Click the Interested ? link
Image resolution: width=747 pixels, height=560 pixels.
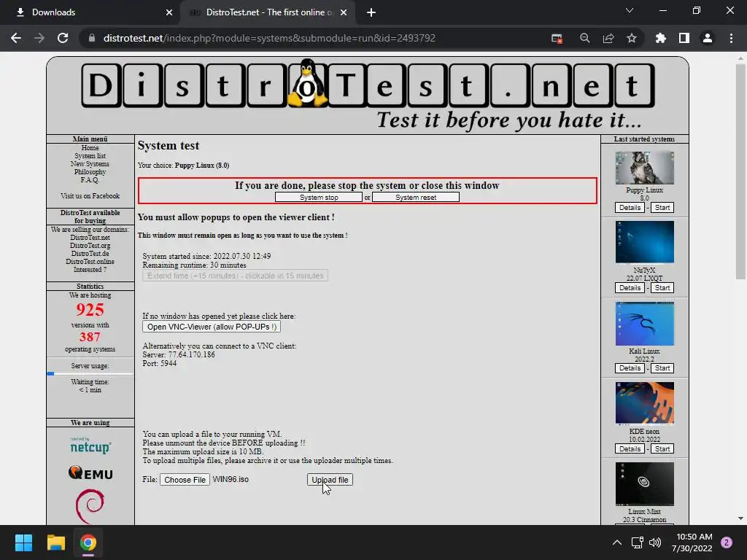90,270
